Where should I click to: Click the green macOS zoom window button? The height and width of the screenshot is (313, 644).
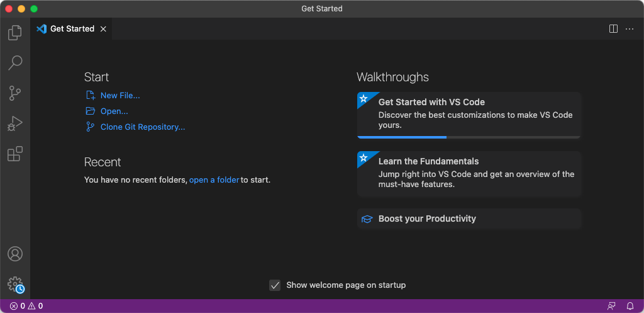coord(34,9)
